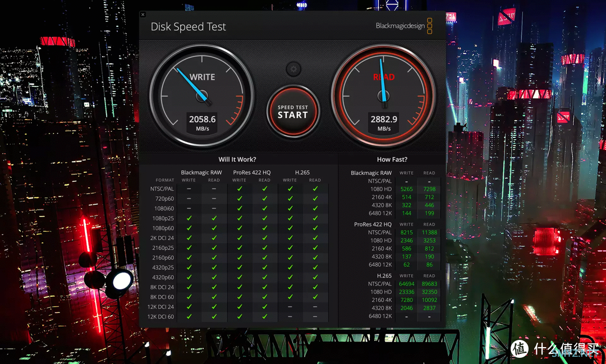Click the 514 write value for 2160 4K

pyautogui.click(x=407, y=197)
